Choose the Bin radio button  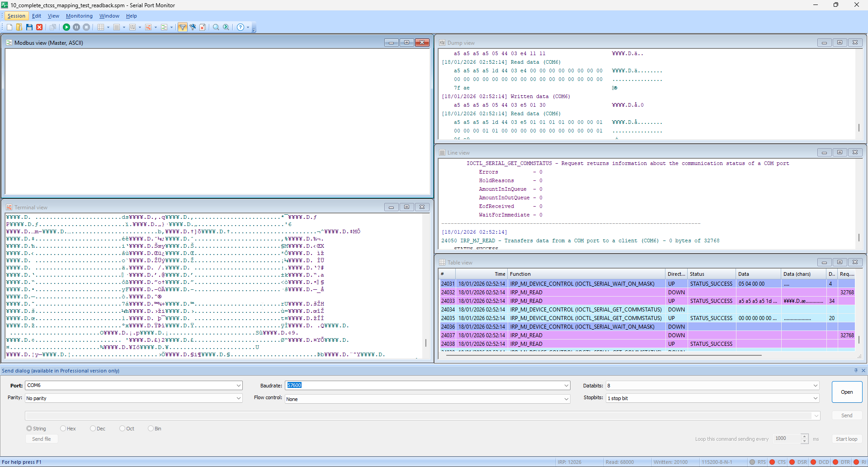[x=151, y=428]
